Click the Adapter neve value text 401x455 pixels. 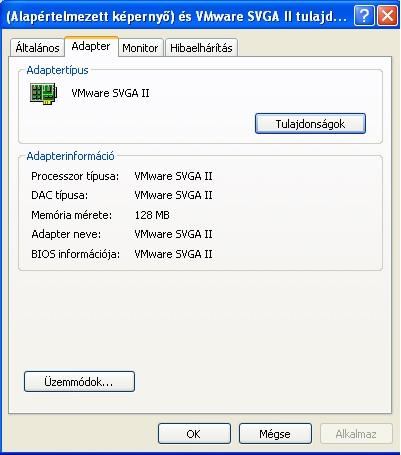tap(173, 234)
